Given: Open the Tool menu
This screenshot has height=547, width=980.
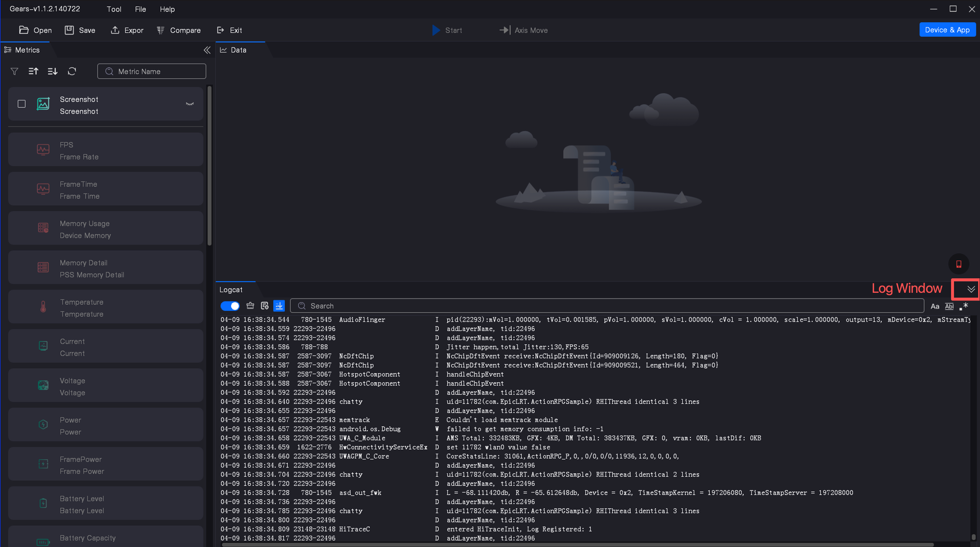Looking at the screenshot, I should [114, 9].
